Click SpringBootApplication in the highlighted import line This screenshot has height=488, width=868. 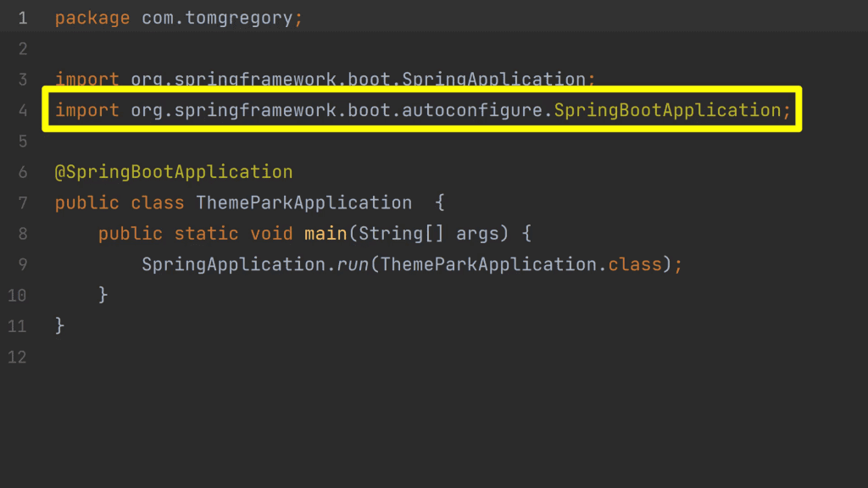pyautogui.click(x=667, y=110)
